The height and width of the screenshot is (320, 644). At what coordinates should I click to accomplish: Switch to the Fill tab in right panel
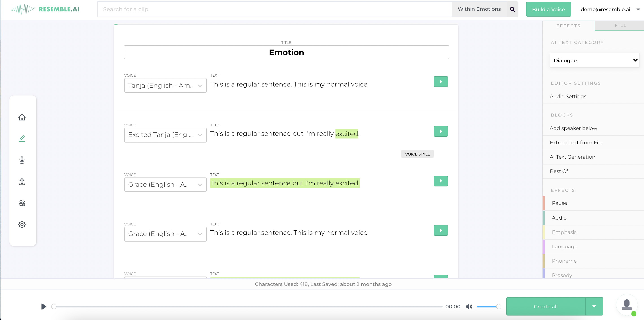620,26
